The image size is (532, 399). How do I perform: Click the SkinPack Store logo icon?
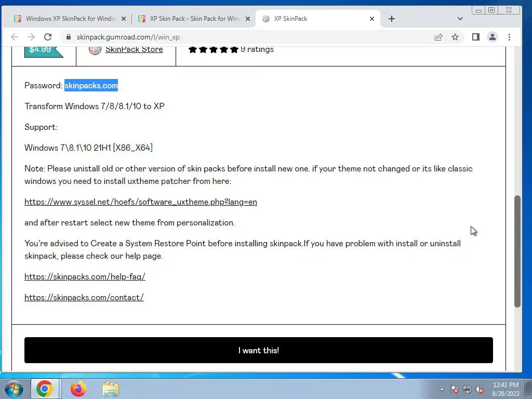tap(95, 49)
